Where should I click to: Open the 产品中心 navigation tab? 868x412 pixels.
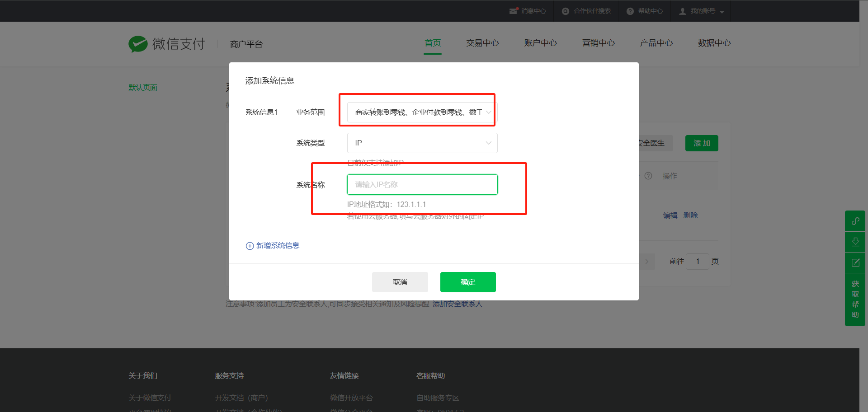tap(656, 43)
